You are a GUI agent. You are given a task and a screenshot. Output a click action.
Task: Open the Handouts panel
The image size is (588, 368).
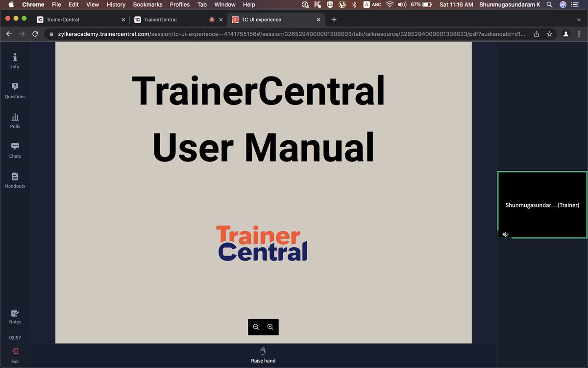tap(15, 181)
